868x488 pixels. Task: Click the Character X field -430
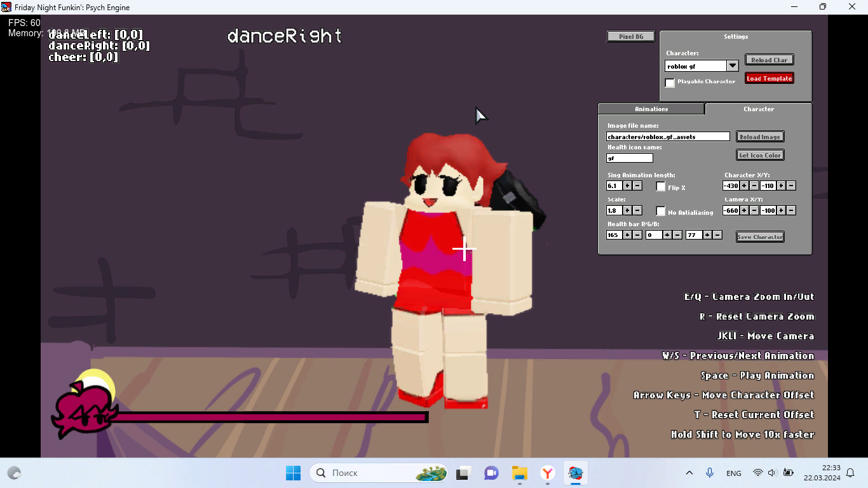click(x=731, y=186)
